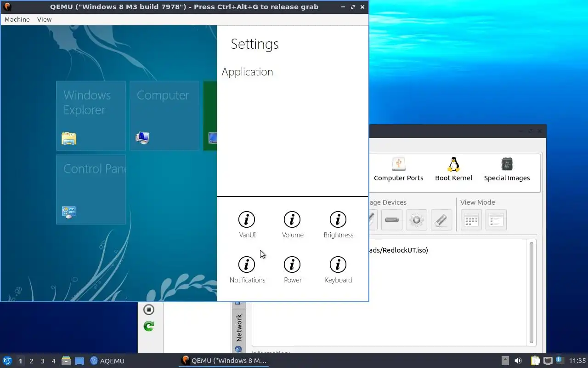Click the Settings heading text
This screenshot has width=588, height=368.
coord(254,44)
